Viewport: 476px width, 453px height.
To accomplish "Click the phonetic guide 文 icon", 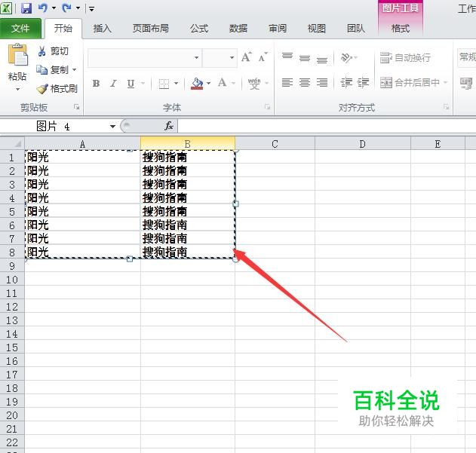I will tap(254, 84).
